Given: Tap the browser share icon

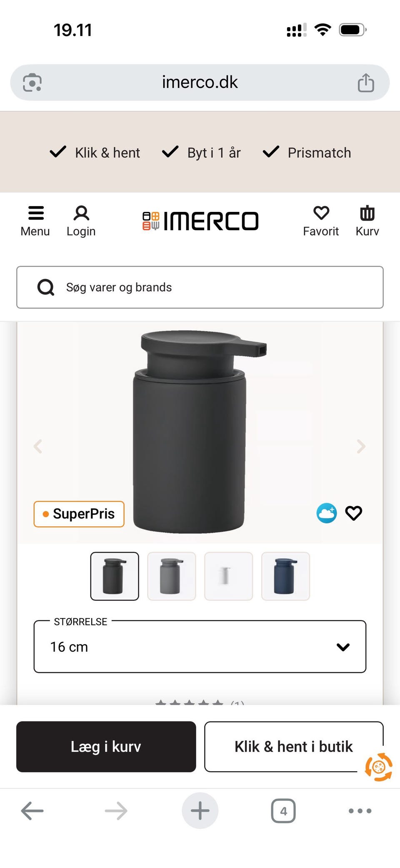Looking at the screenshot, I should (x=366, y=83).
